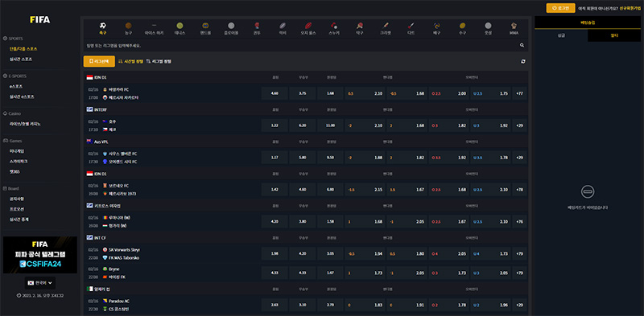Image resolution: width=644 pixels, height=316 pixels.
Task: Click the team or league search field
Action: coord(301,46)
